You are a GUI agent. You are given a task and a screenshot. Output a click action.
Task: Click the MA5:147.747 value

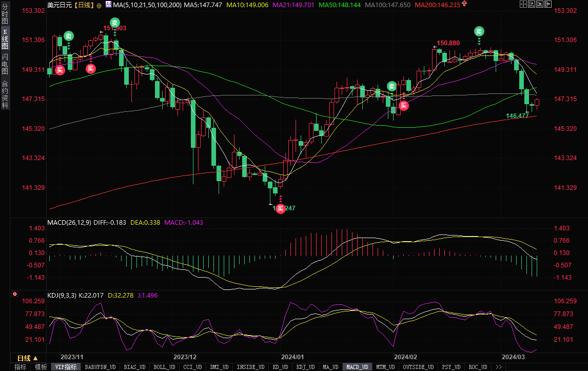point(203,5)
